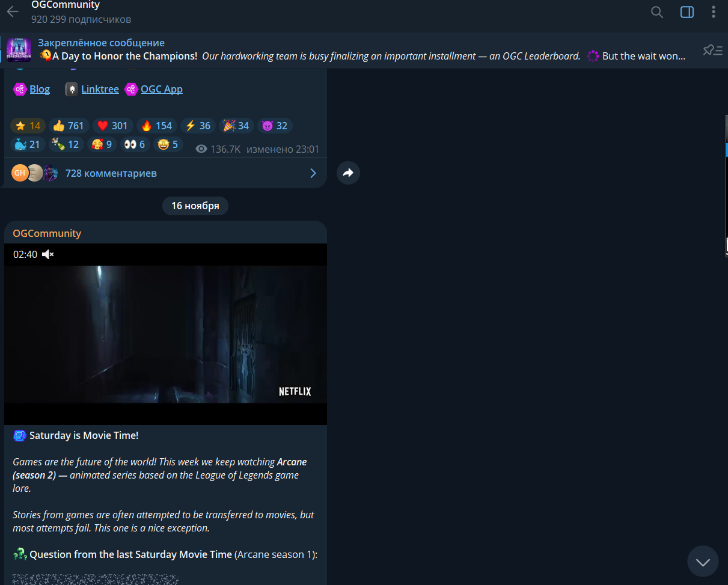Image resolution: width=728 pixels, height=585 pixels.
Task: Toggle the red heart reaction with 301
Action: [x=112, y=126]
